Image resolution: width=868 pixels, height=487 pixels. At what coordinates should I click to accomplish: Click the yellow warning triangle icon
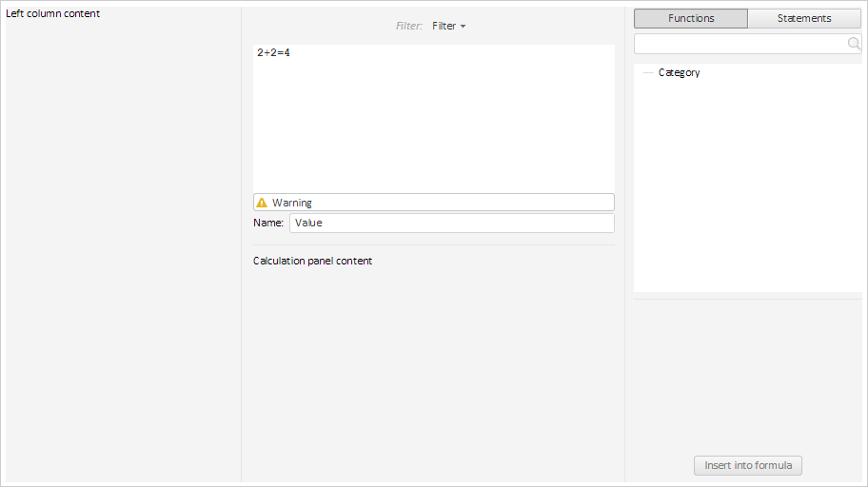[x=262, y=203]
